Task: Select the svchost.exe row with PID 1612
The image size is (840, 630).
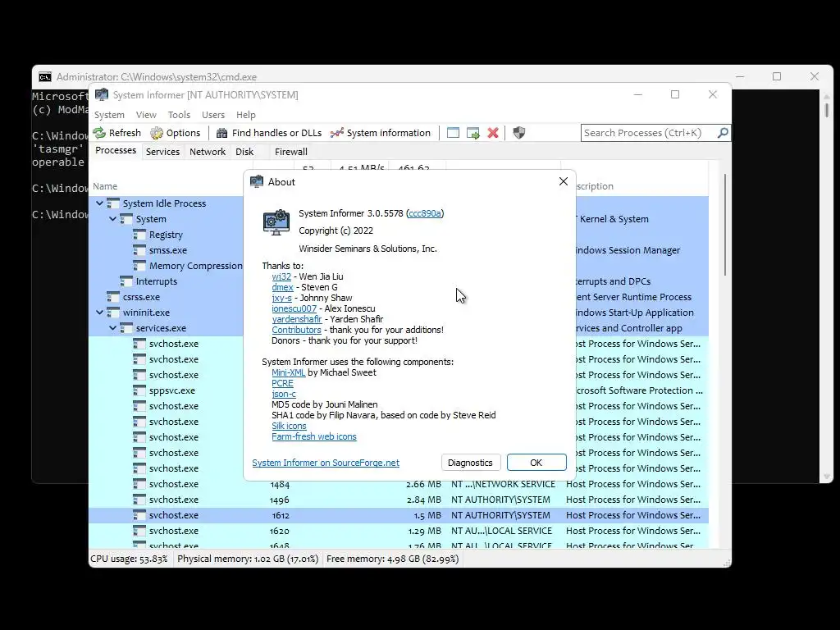Action: 399,515
